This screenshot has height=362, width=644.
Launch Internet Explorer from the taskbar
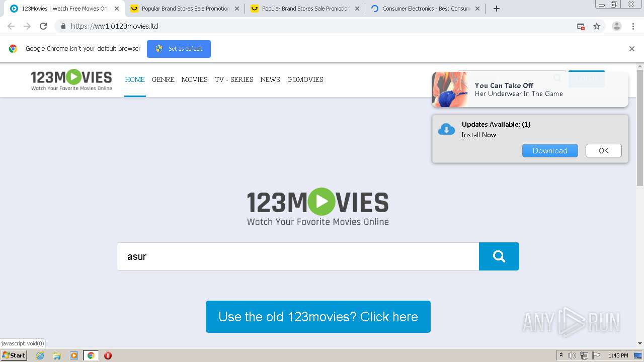pos(40,355)
